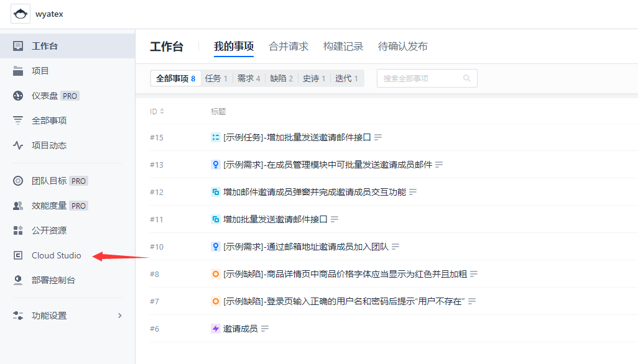Open issue #15 增加批量发送邀请邮件接口
The image size is (638, 364).
(x=297, y=137)
